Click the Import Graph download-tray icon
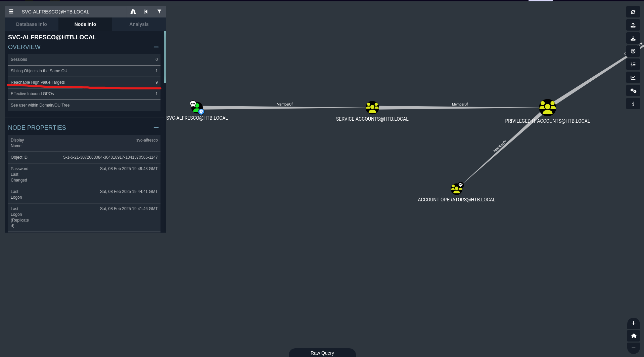This screenshot has width=644, height=357. (633, 38)
